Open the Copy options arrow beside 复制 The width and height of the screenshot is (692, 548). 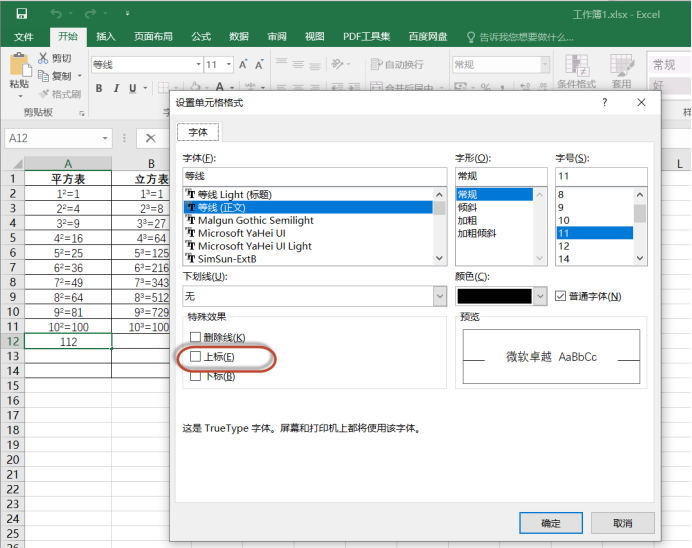[80, 76]
